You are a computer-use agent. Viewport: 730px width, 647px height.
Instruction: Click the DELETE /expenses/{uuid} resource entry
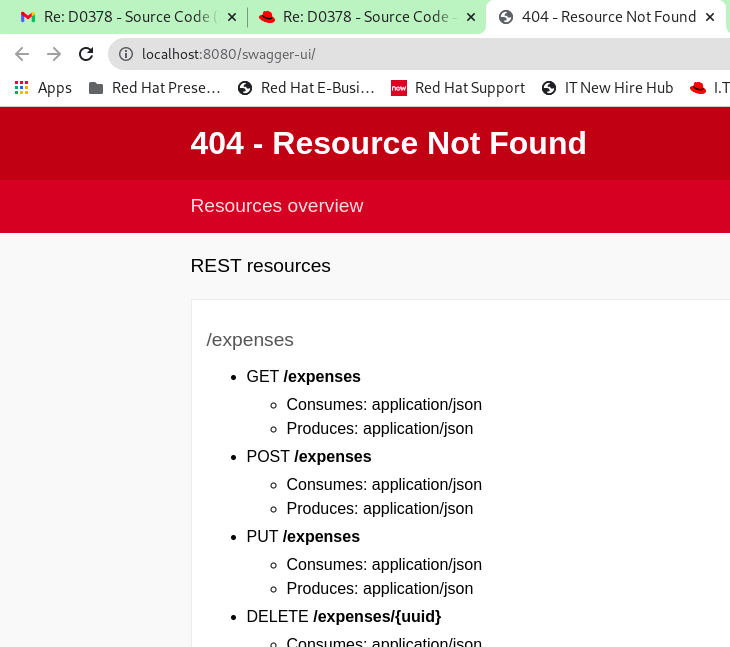coord(344,617)
